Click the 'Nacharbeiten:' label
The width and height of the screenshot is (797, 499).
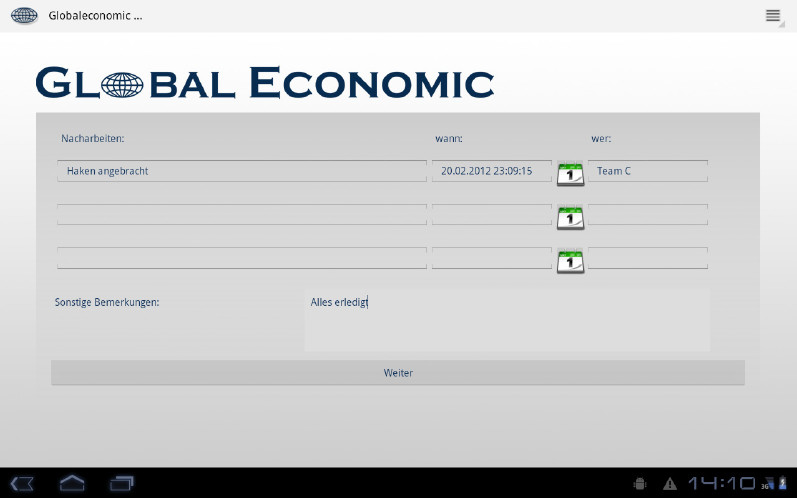[x=93, y=138]
